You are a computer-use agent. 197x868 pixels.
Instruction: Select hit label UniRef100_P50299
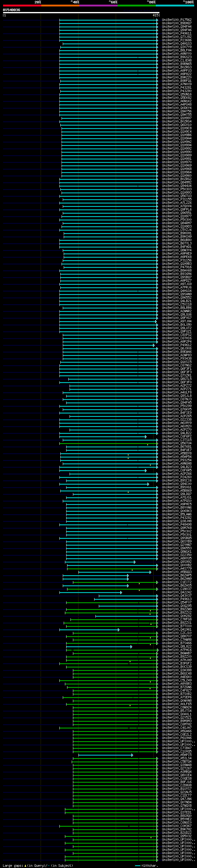(176, 406)
